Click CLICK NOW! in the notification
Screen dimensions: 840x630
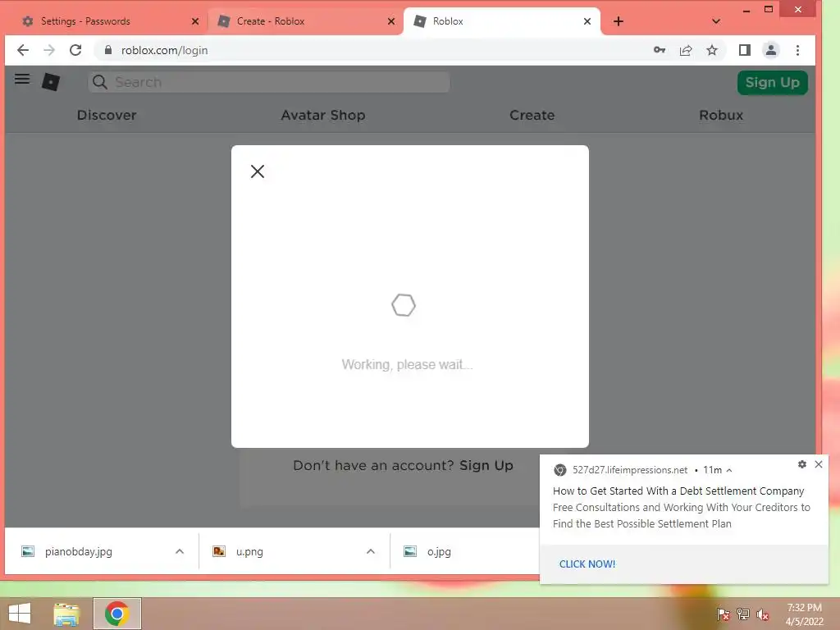(x=587, y=564)
